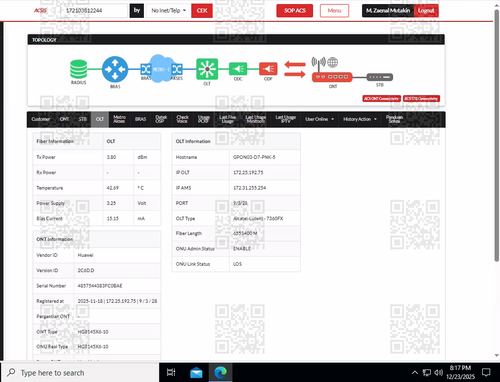Click the Bias Current value 15.15
The height and width of the screenshot is (382, 500).
coord(112,218)
